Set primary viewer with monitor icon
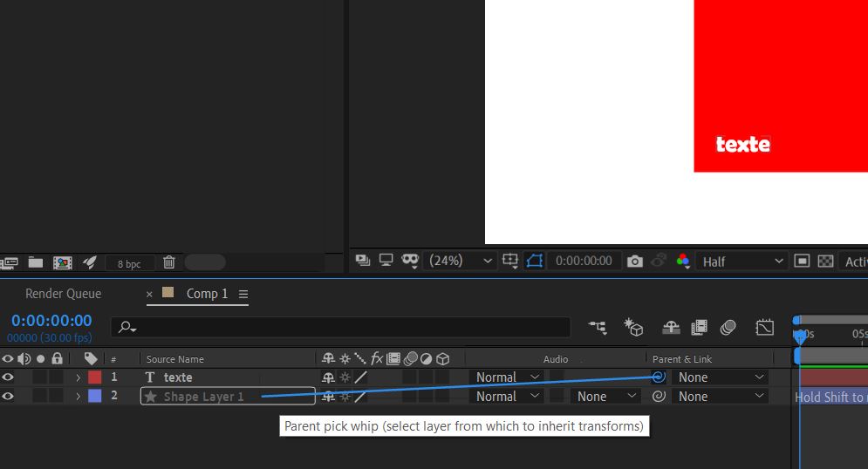 [x=386, y=260]
